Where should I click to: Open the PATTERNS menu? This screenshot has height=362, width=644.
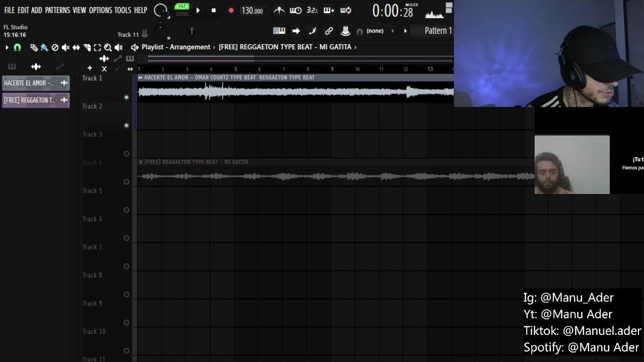pyautogui.click(x=57, y=10)
